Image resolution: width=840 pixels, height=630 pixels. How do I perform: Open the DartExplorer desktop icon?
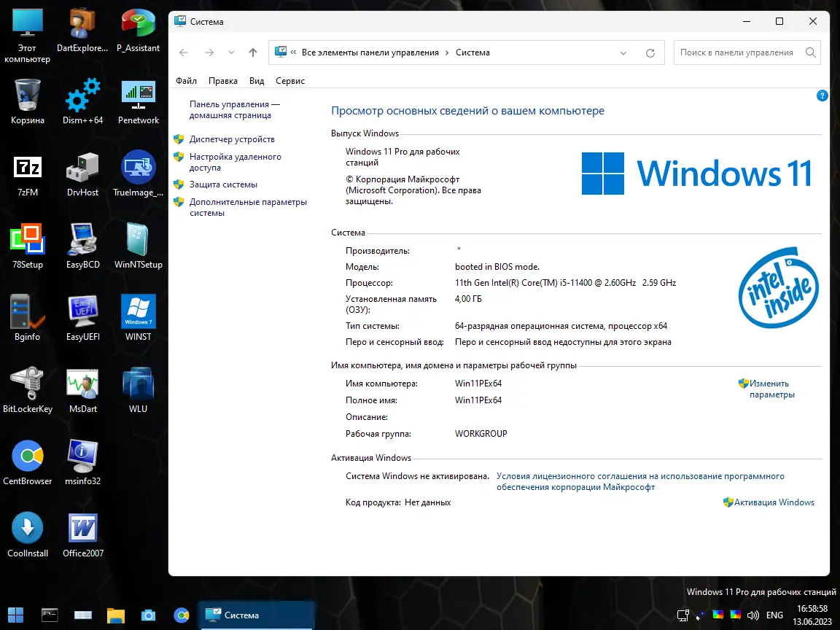point(82,31)
